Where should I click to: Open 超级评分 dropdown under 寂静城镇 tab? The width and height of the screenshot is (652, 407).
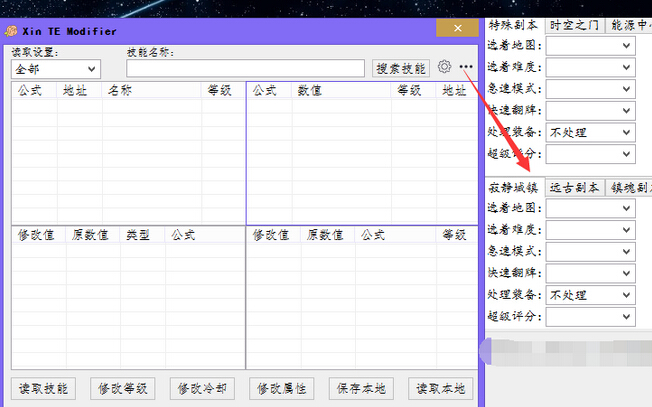[590, 317]
